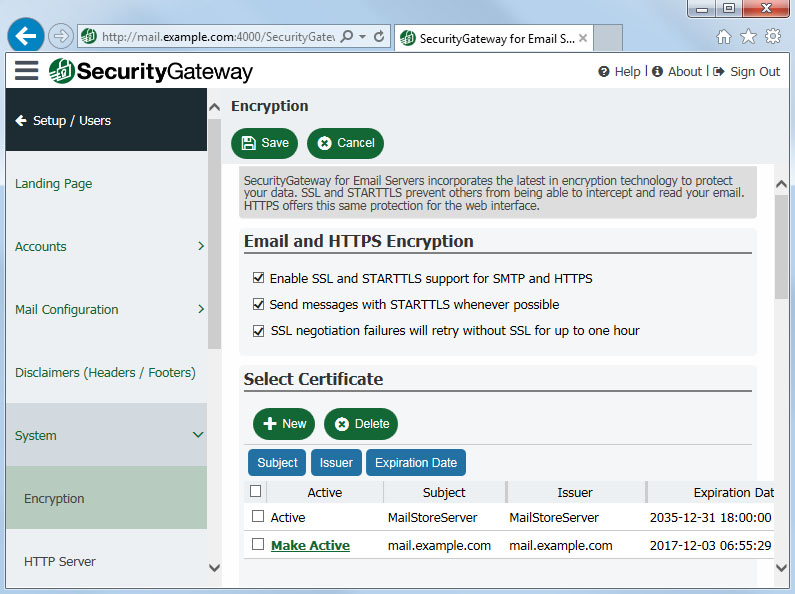Viewport: 795px width, 594px height.
Task: Open address bar autocomplete dropdown arrow
Action: tap(362, 36)
